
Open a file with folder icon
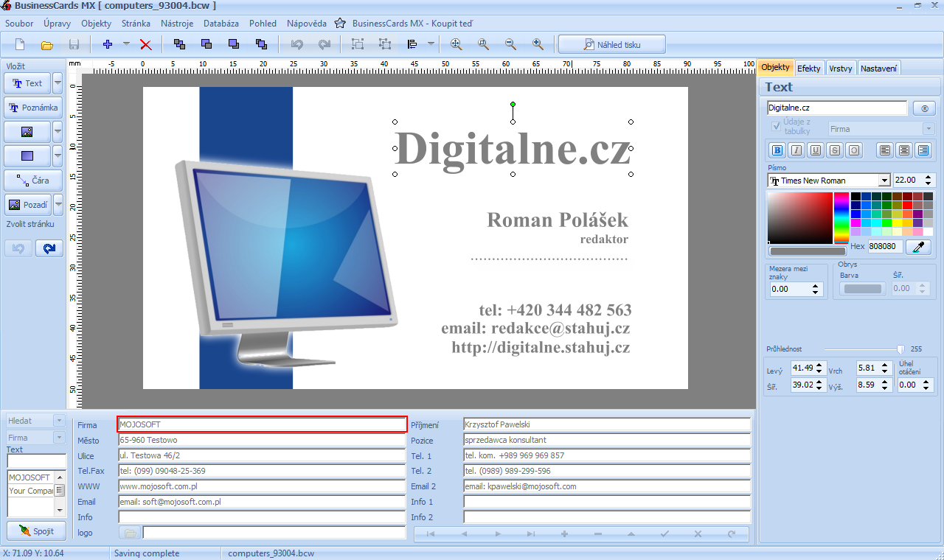tap(47, 44)
